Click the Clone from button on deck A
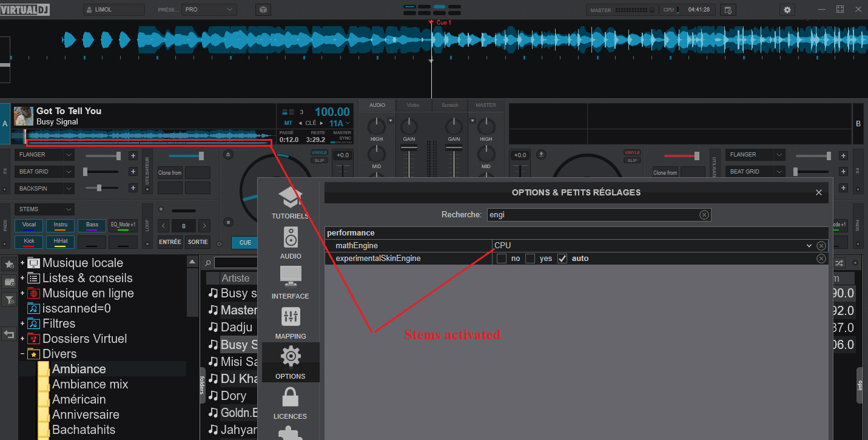 point(170,173)
